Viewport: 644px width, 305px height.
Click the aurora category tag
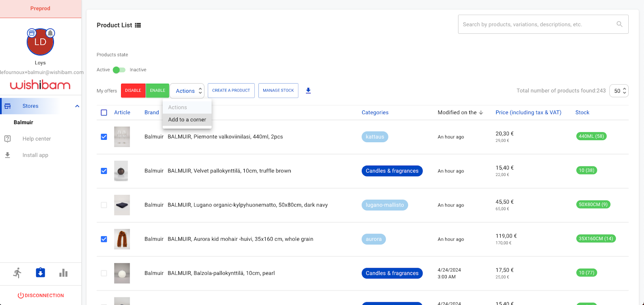tap(374, 239)
